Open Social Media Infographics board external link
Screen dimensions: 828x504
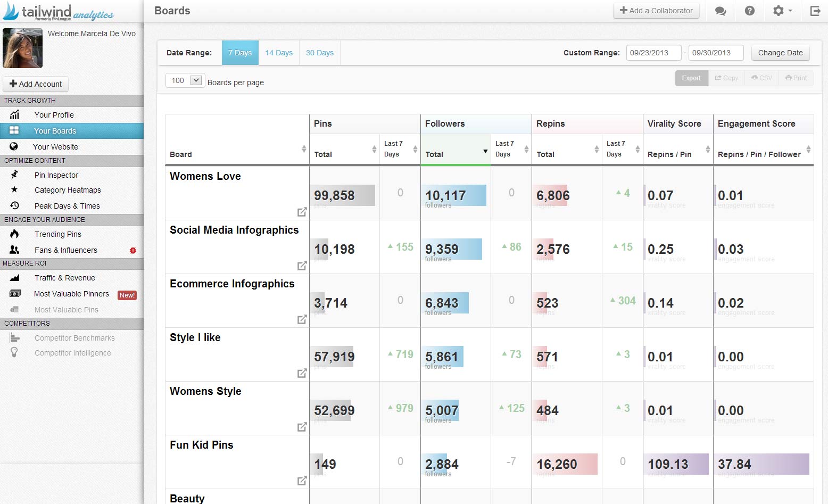[302, 266]
